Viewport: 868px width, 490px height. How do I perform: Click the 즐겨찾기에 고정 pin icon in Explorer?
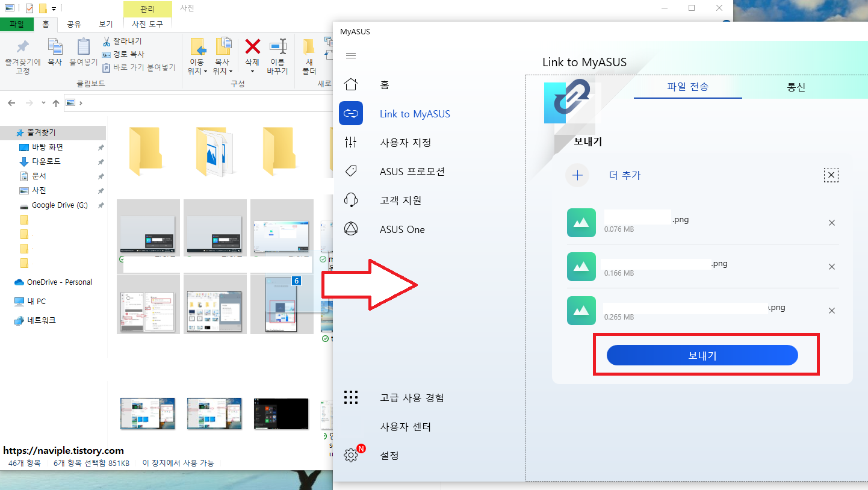coord(22,47)
